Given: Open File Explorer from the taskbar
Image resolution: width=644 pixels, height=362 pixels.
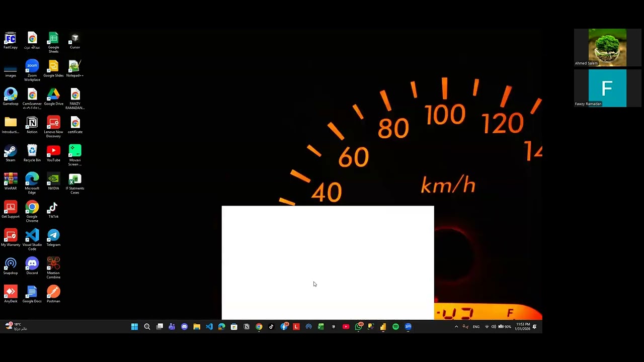Looking at the screenshot, I should 197,327.
